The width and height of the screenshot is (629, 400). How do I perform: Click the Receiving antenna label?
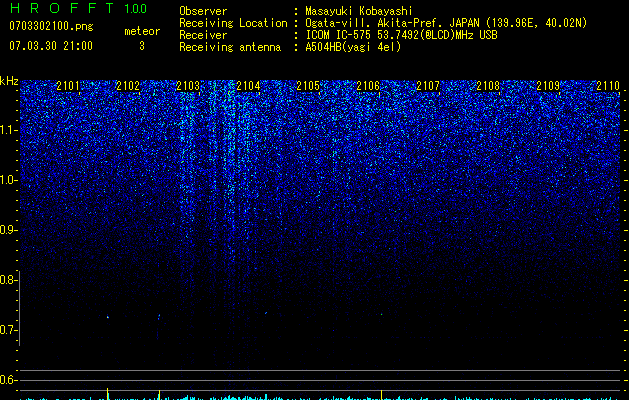coord(230,47)
